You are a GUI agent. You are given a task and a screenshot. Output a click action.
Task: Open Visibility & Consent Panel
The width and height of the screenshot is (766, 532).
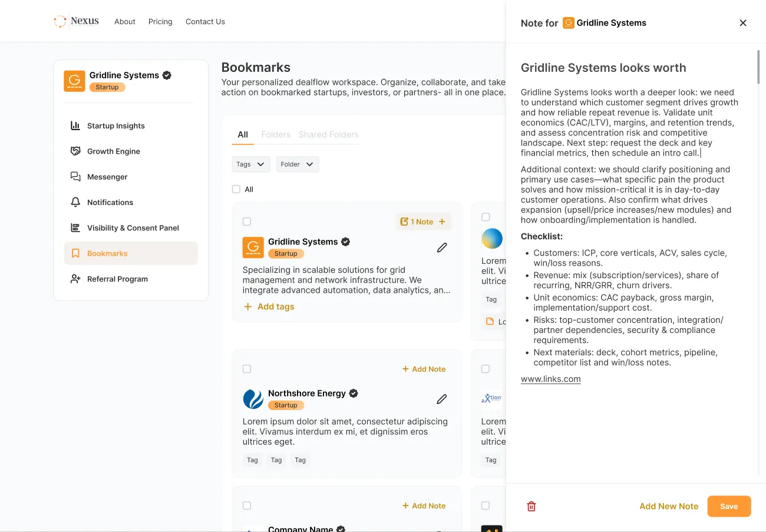[x=131, y=228]
